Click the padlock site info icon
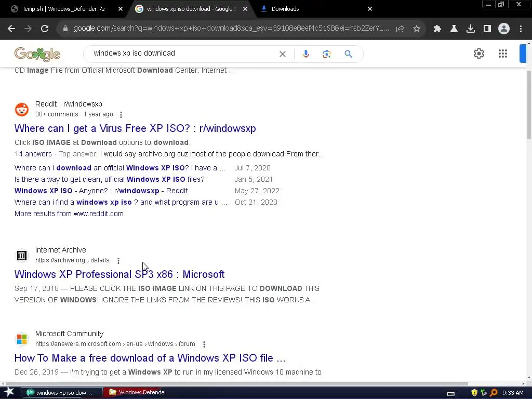 pyautogui.click(x=65, y=29)
